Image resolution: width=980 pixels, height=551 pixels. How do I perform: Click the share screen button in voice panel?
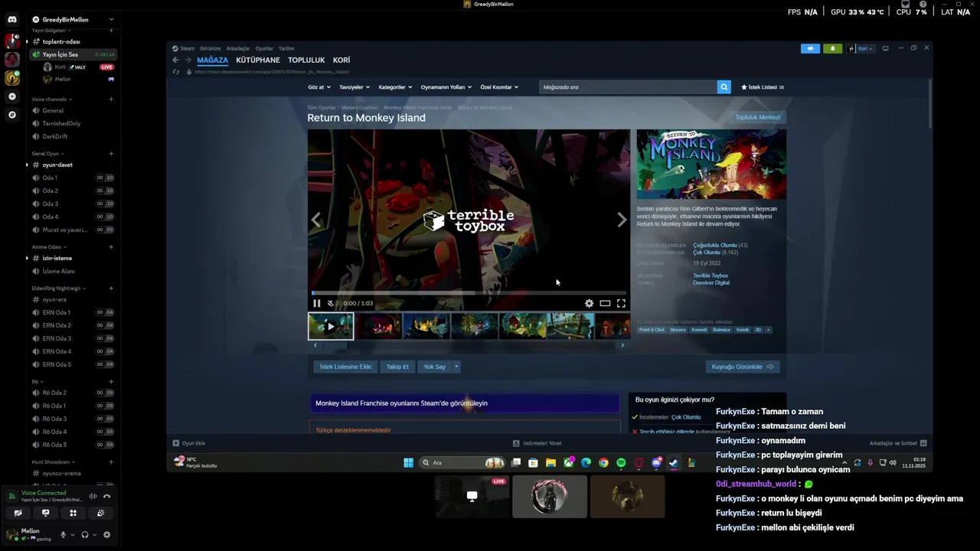(45, 514)
